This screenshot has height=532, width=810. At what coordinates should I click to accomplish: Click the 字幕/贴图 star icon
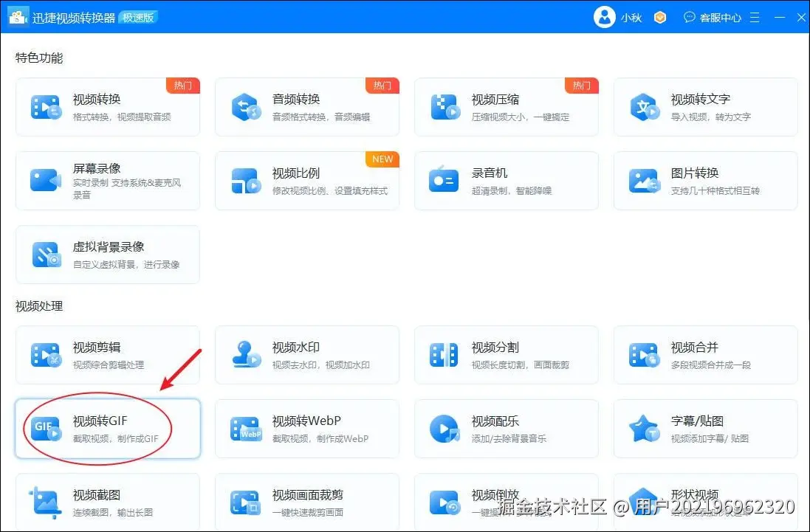coord(644,429)
